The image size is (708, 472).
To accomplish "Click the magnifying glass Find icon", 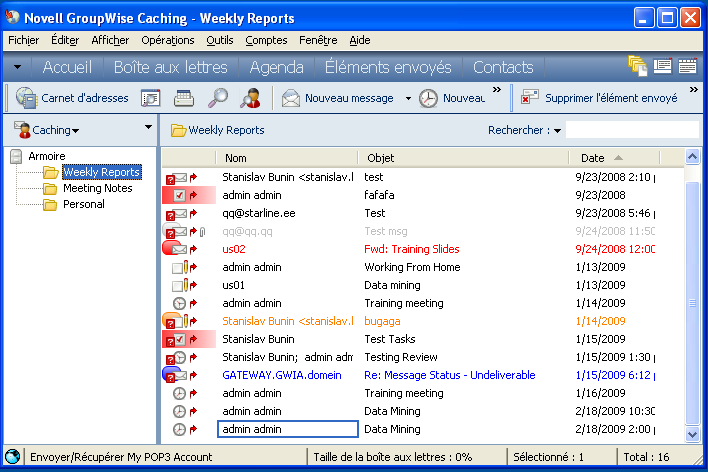I will click(218, 98).
